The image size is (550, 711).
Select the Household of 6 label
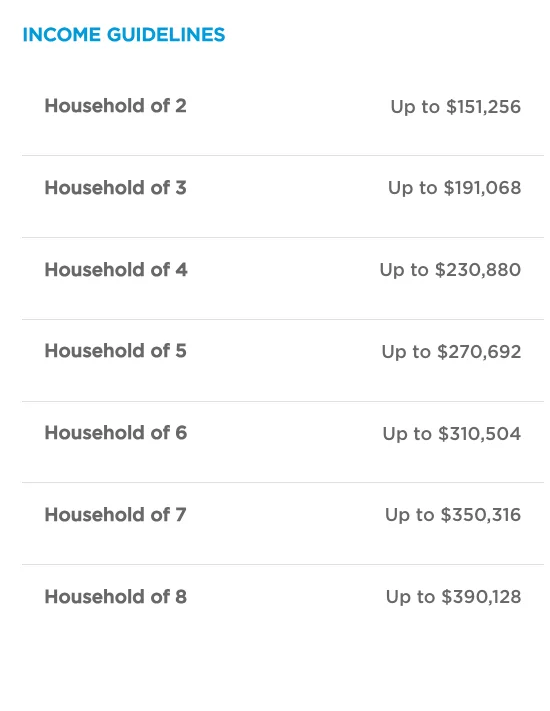click(x=116, y=433)
